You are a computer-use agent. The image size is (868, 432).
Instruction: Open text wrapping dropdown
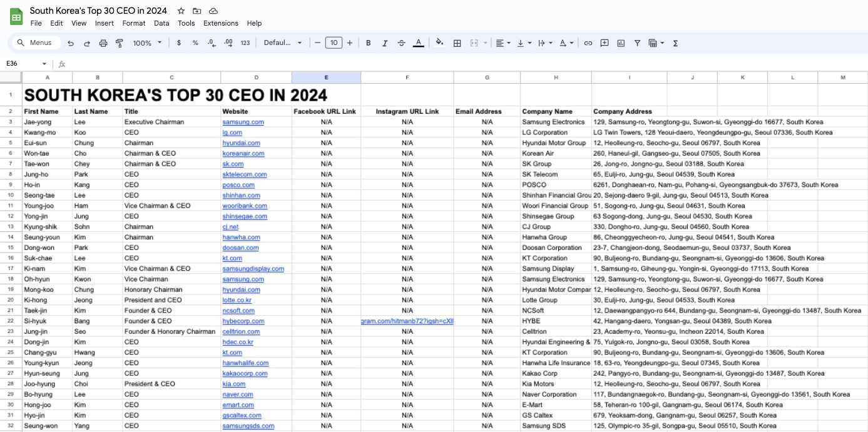coord(545,43)
